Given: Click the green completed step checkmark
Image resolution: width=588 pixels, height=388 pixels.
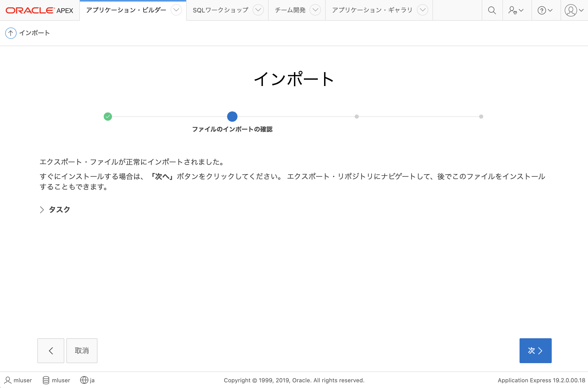Looking at the screenshot, I should tap(108, 117).
